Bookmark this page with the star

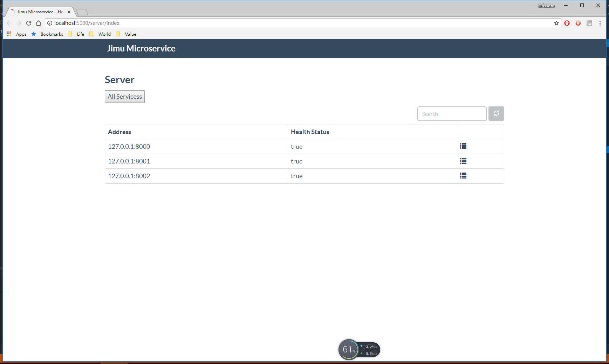(x=556, y=23)
